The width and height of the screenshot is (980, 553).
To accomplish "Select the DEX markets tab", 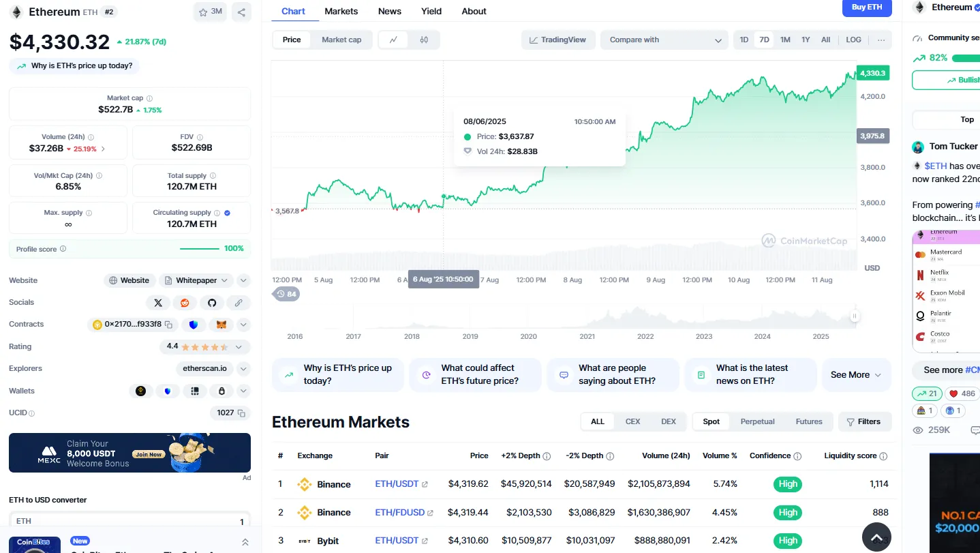I will point(668,421).
